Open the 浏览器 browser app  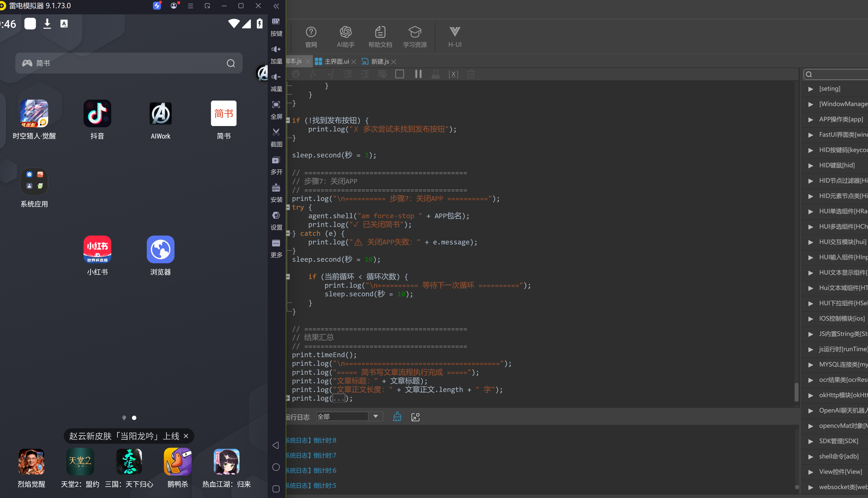click(x=160, y=256)
